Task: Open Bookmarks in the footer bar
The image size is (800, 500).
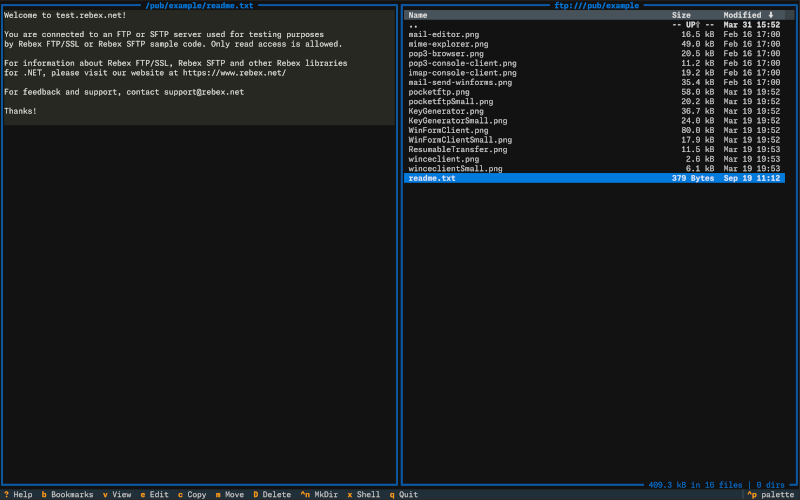Action: (67, 494)
